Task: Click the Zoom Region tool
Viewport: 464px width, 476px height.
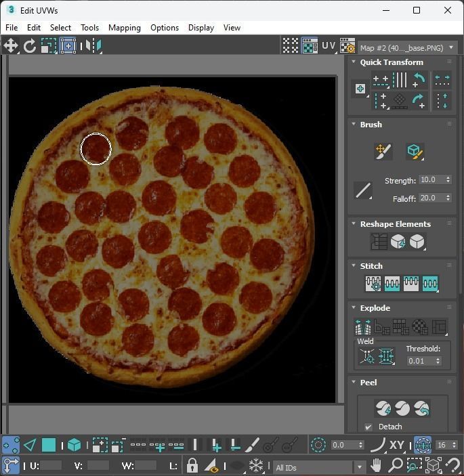Action: click(x=414, y=464)
